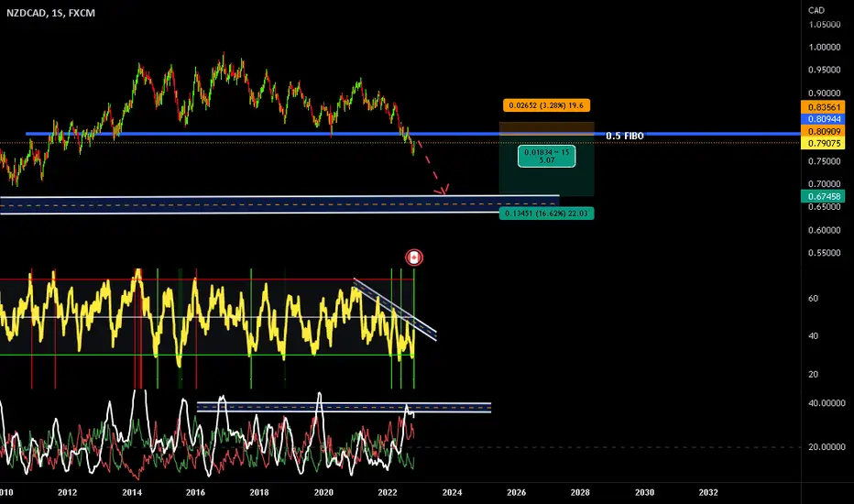Click the 1.00000 price axis level
This screenshot has width=854, height=504.
(x=824, y=48)
